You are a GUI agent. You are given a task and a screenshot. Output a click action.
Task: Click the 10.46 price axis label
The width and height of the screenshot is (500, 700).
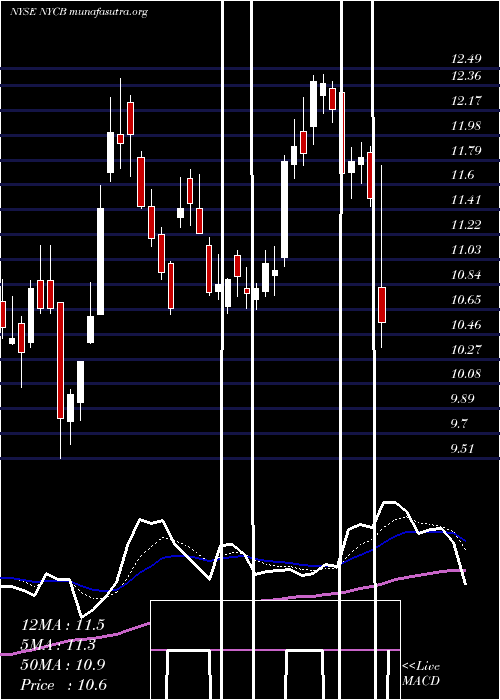click(466, 325)
